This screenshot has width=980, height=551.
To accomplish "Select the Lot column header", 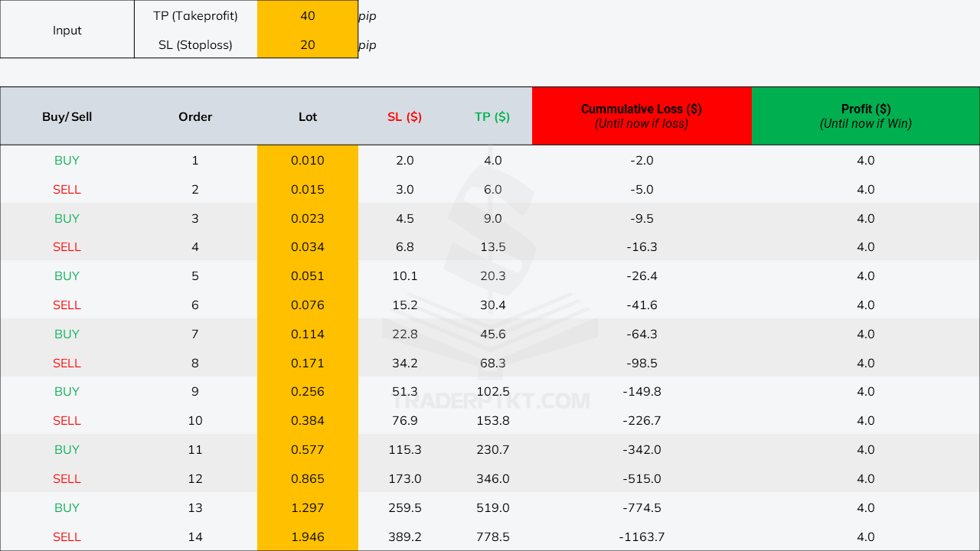I will point(308,116).
